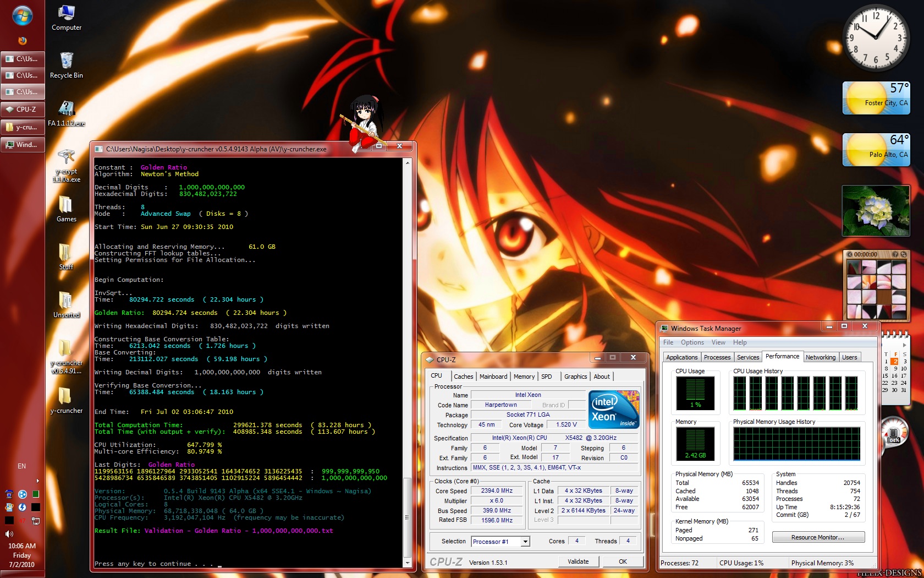
Task: Click the volume speaker tray icon
Action: 9,533
